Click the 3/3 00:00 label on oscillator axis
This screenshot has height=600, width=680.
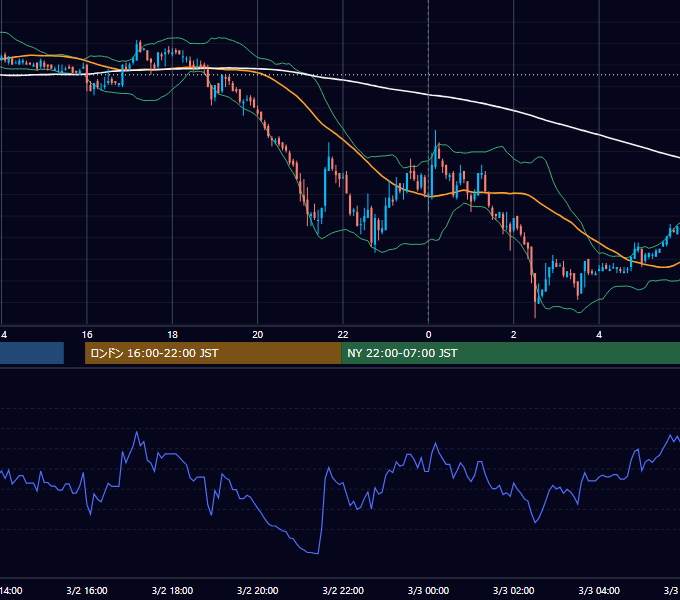click(428, 590)
